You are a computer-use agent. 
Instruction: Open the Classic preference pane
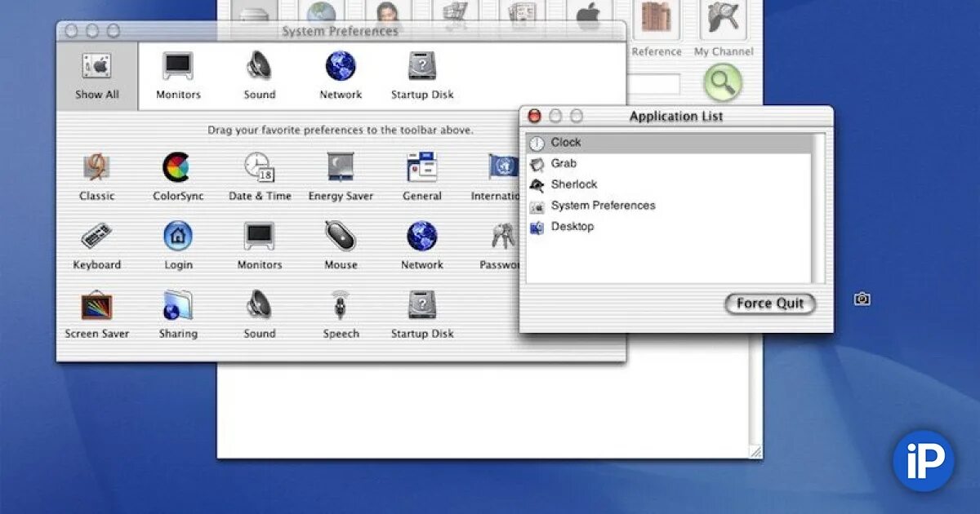pyautogui.click(x=97, y=176)
